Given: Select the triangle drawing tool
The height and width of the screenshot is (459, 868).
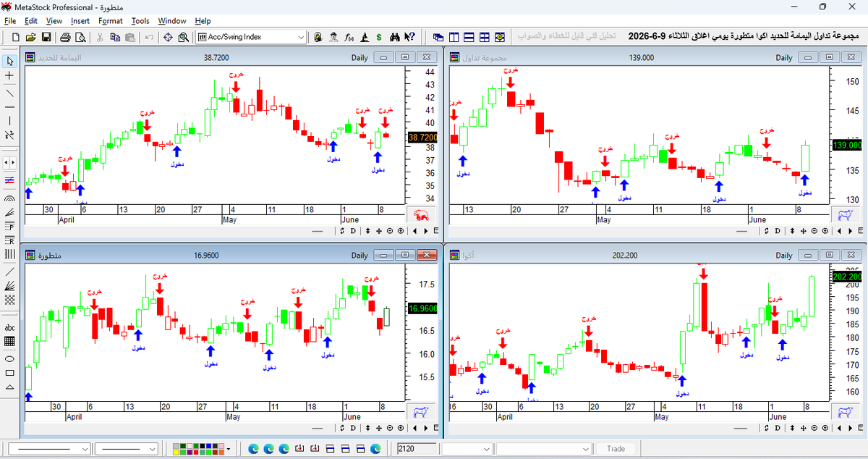Looking at the screenshot, I should pyautogui.click(x=9, y=387).
